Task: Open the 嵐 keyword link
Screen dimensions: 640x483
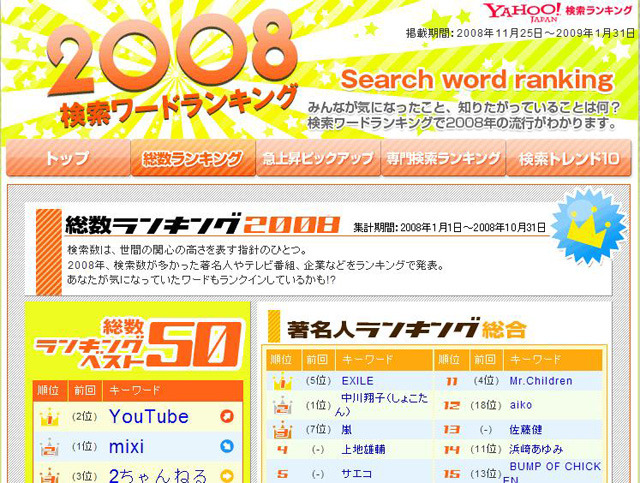Action: pos(347,430)
